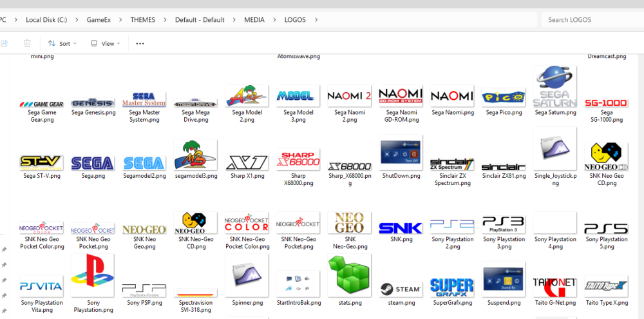Viewport: 644px width, 319px height.
Task: Select the Sinclair ZX81.png file
Action: pyautogui.click(x=504, y=166)
